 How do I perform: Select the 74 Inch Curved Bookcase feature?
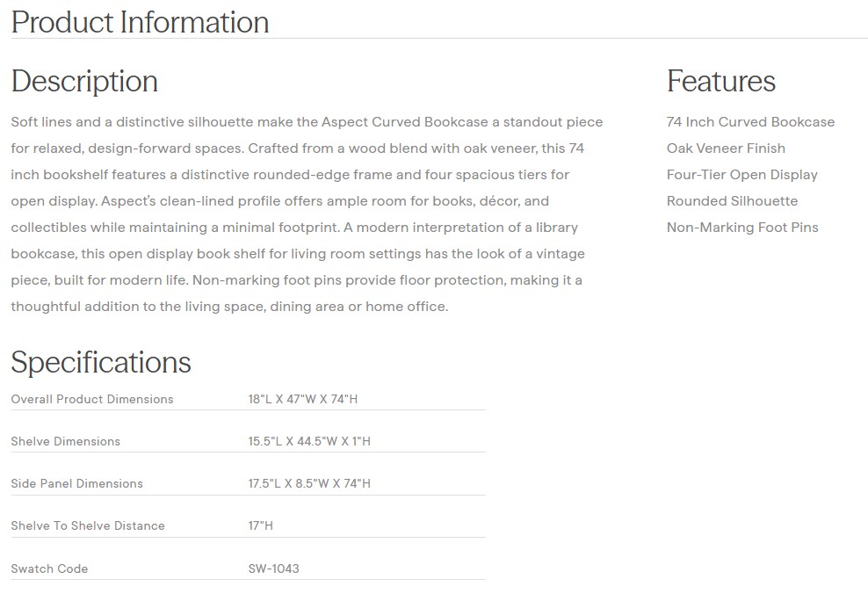click(750, 122)
